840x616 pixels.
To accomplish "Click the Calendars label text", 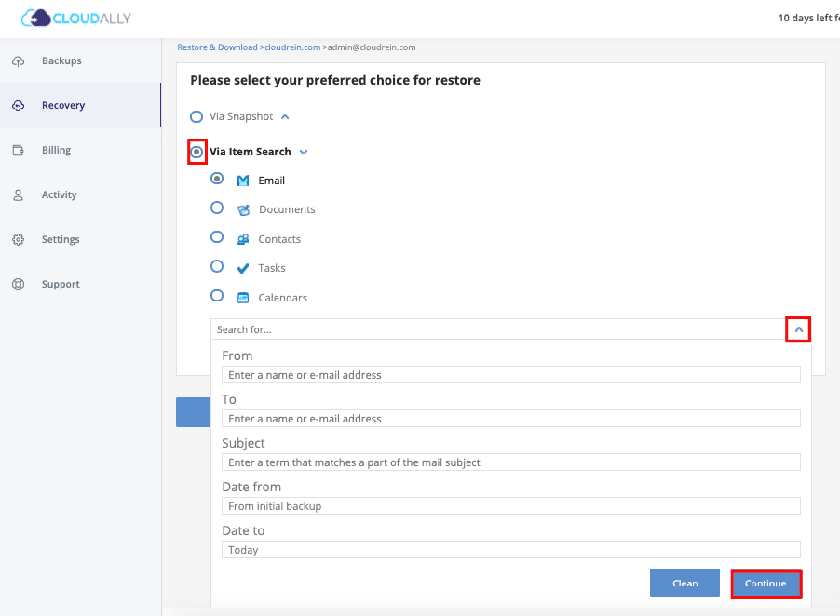I will [x=283, y=298].
